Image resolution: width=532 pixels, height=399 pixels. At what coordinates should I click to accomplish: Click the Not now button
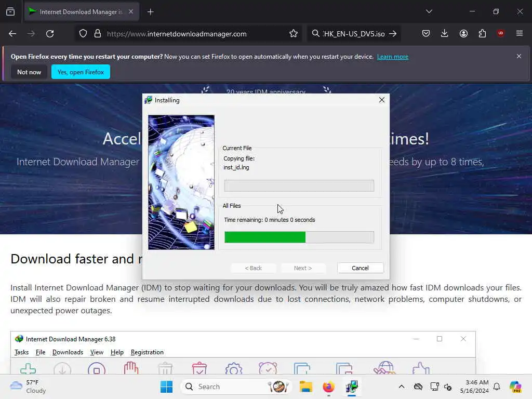click(29, 72)
